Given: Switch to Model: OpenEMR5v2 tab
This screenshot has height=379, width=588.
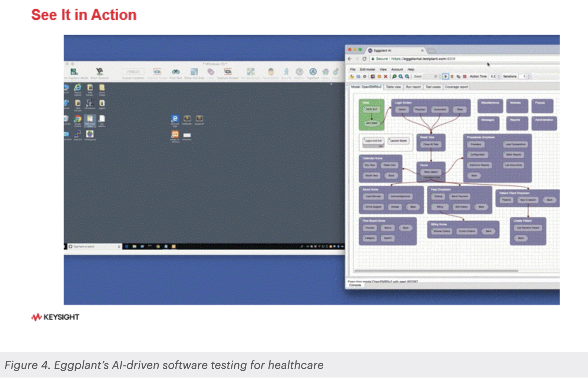Looking at the screenshot, I should click(x=366, y=87).
